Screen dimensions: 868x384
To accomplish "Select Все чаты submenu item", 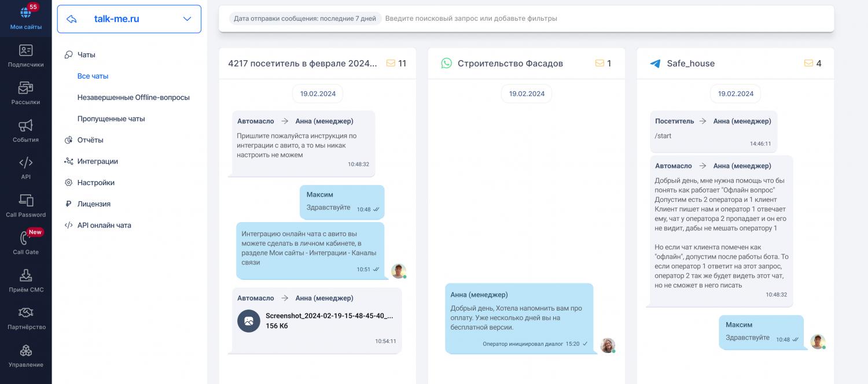I will (93, 76).
